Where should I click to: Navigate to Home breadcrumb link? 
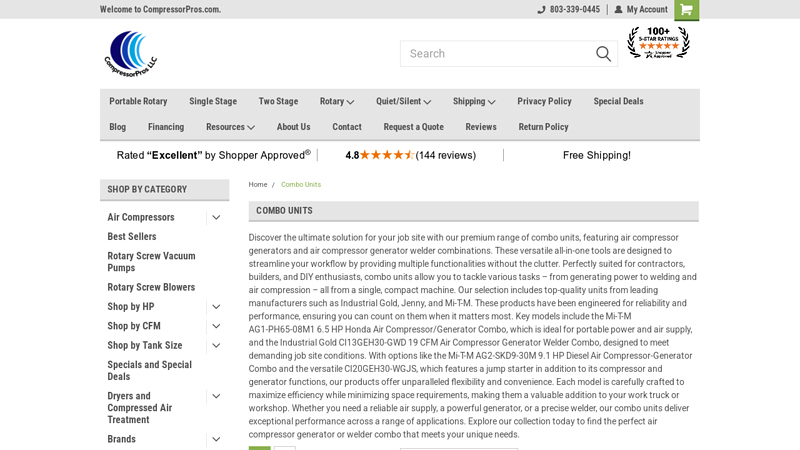pos(258,185)
